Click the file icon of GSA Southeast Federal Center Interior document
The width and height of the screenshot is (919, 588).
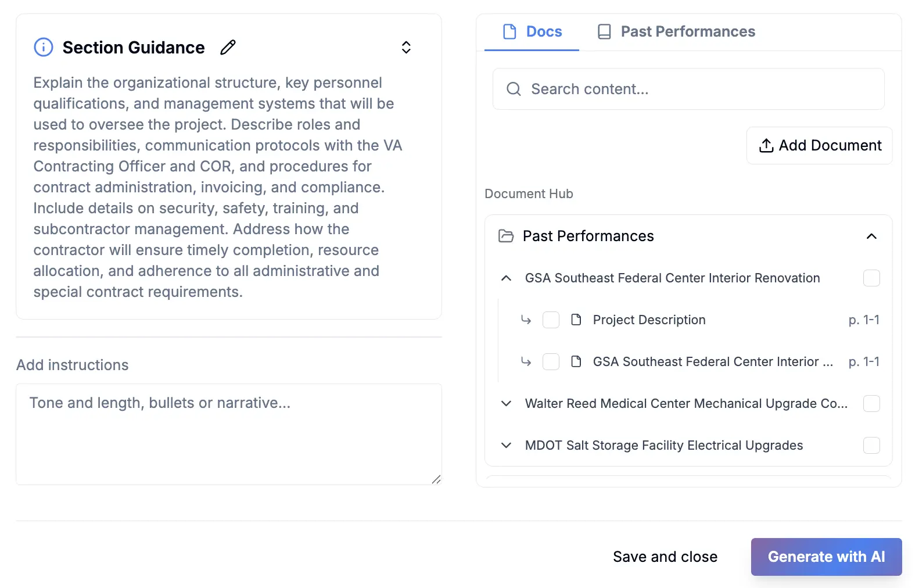[576, 361]
